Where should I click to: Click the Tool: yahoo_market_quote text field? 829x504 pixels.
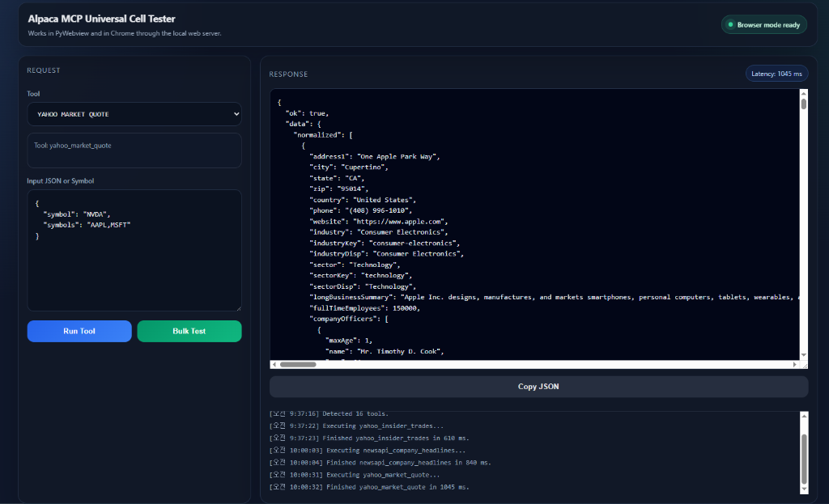click(x=134, y=150)
